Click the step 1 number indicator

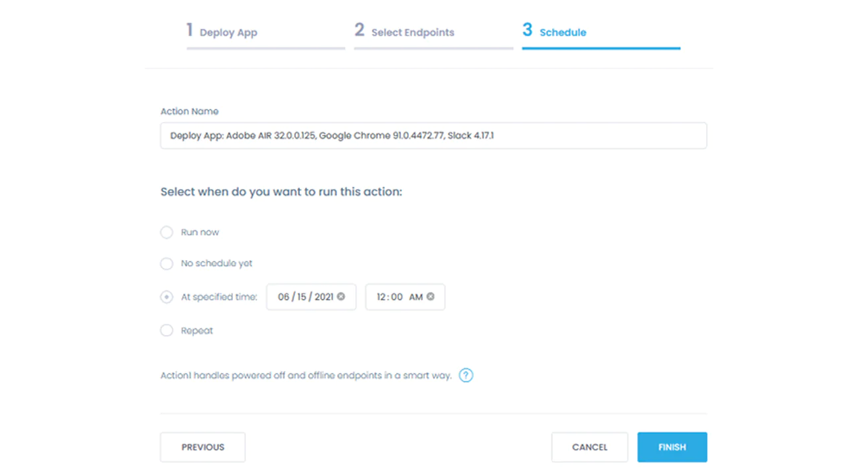point(189,30)
